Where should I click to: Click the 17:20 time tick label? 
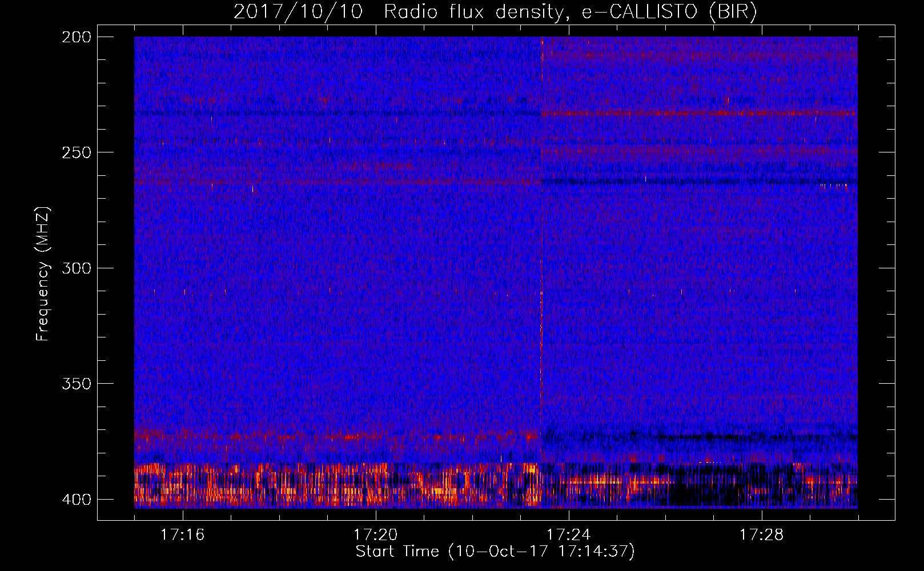[376, 534]
